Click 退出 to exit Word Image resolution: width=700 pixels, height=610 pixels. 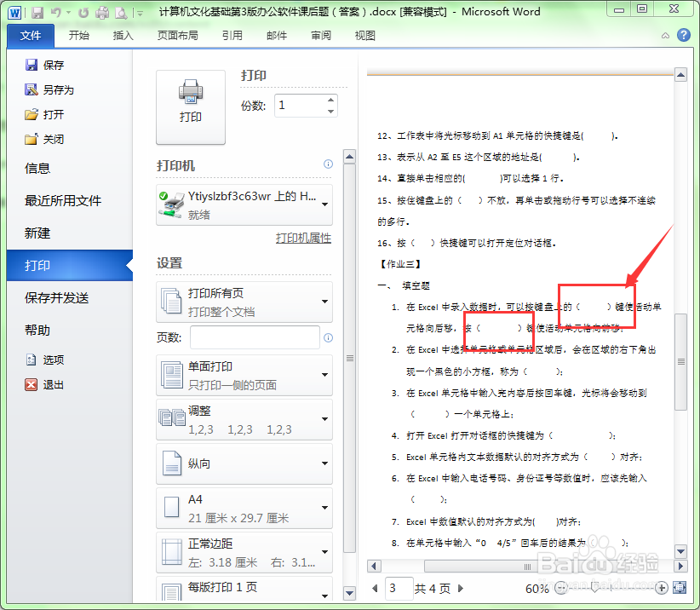[44, 384]
